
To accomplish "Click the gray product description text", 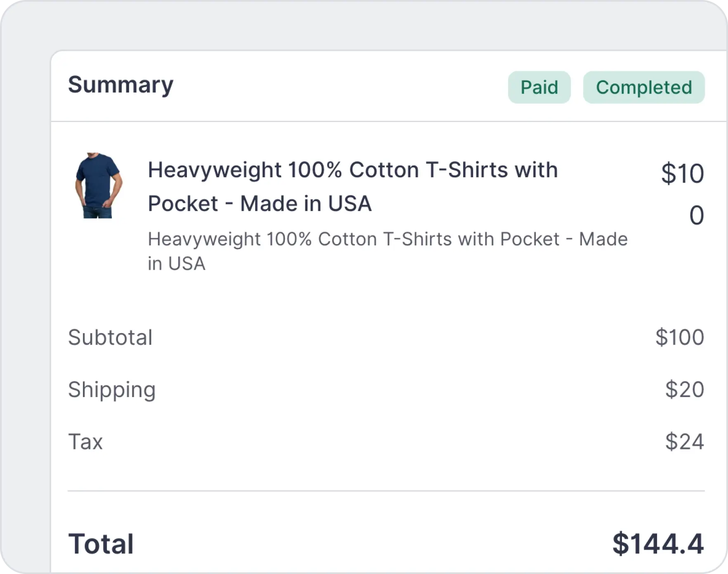I will click(387, 239).
